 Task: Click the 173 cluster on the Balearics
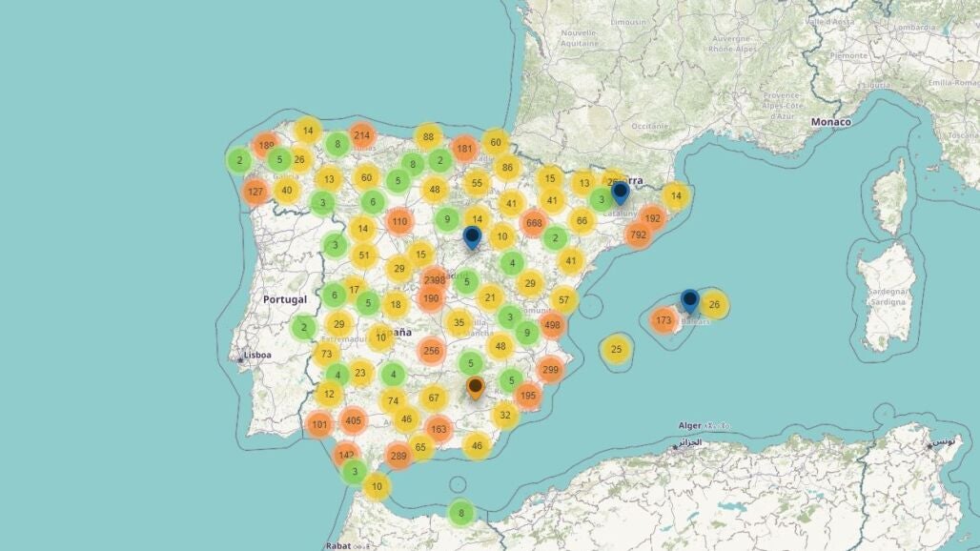click(664, 319)
